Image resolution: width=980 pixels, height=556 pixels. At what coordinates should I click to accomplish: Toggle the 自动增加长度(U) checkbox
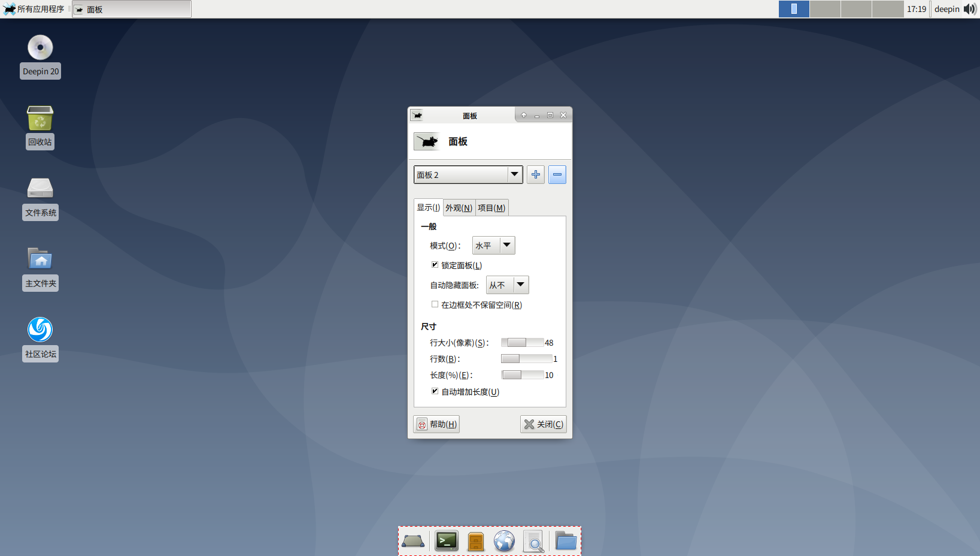click(x=435, y=391)
